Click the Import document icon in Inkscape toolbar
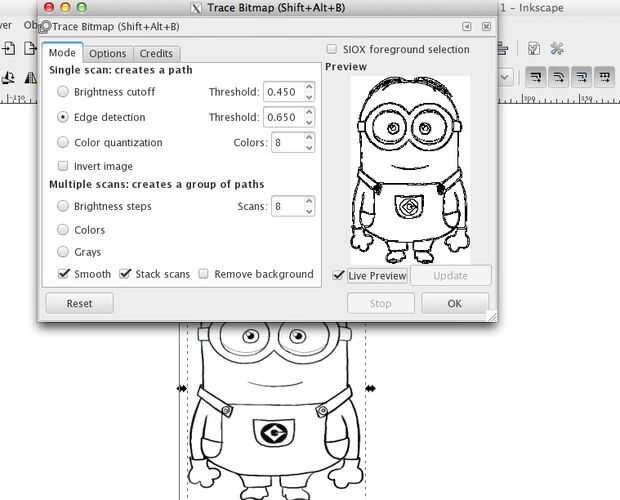 (x=9, y=48)
